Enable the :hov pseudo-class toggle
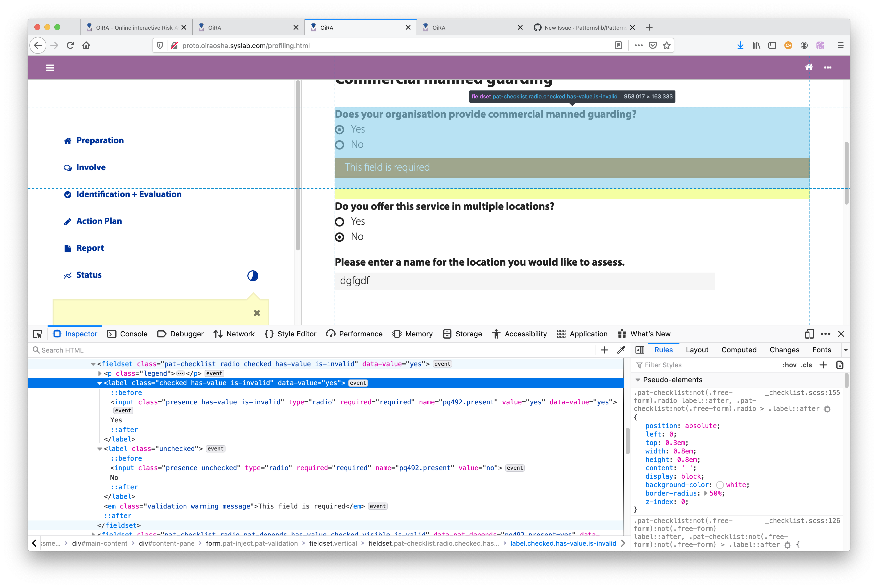Screen dimensions: 878x588 coord(790,365)
